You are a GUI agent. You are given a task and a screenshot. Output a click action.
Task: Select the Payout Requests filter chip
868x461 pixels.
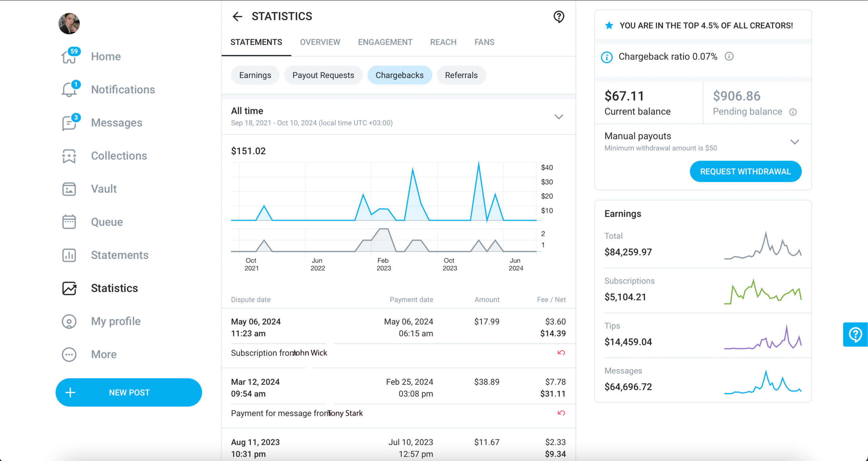pos(323,75)
